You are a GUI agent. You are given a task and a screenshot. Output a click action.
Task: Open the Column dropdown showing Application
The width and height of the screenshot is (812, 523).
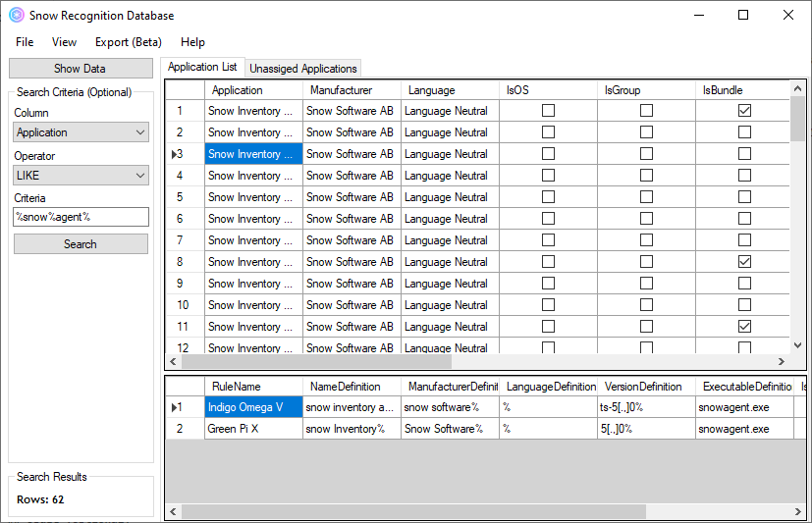coord(81,132)
